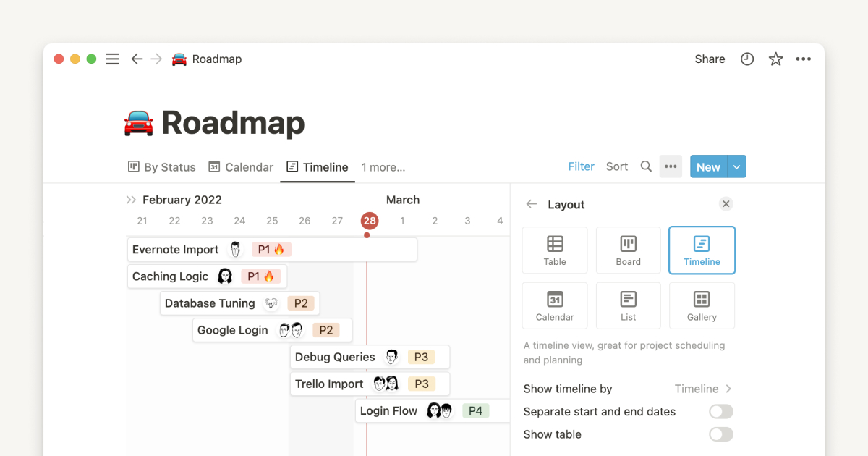Select the List layout option
Viewport: 868px width, 456px height.
(628, 305)
